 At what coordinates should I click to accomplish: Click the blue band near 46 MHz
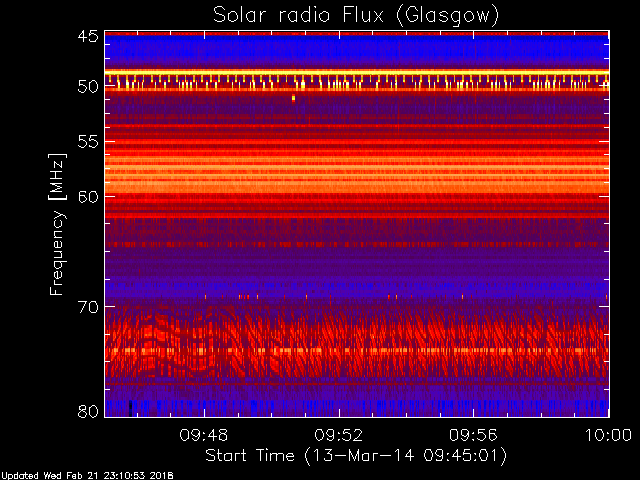pos(355,48)
